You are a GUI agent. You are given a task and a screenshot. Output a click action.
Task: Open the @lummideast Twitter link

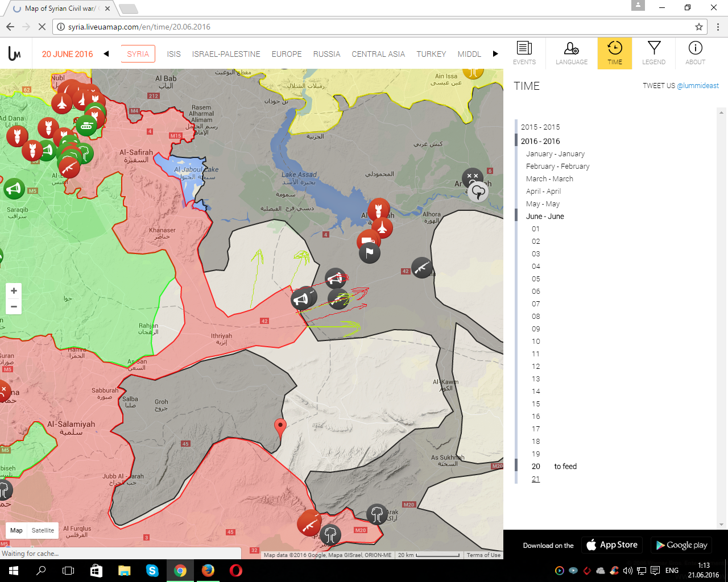click(698, 86)
